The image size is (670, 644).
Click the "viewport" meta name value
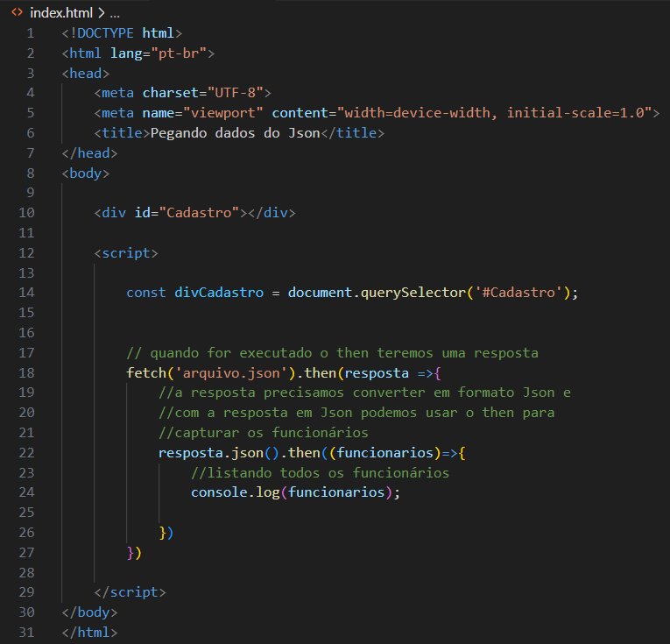pos(222,113)
